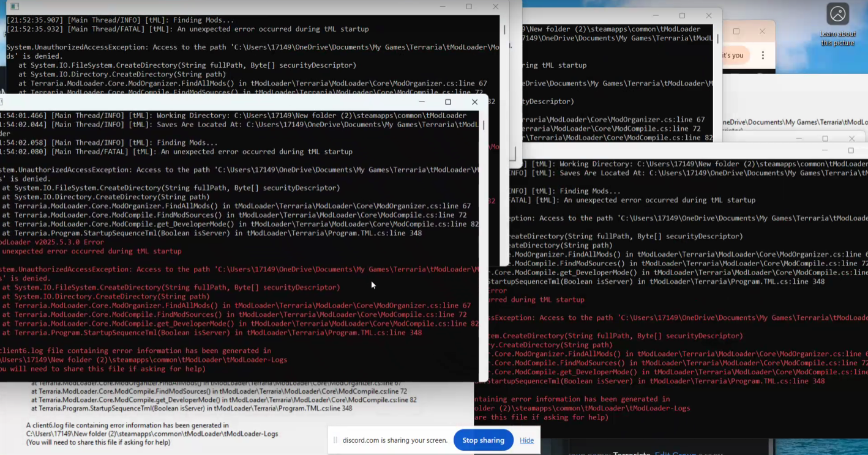Click the Working Directory line in the front console
868x455 pixels.
(x=233, y=116)
